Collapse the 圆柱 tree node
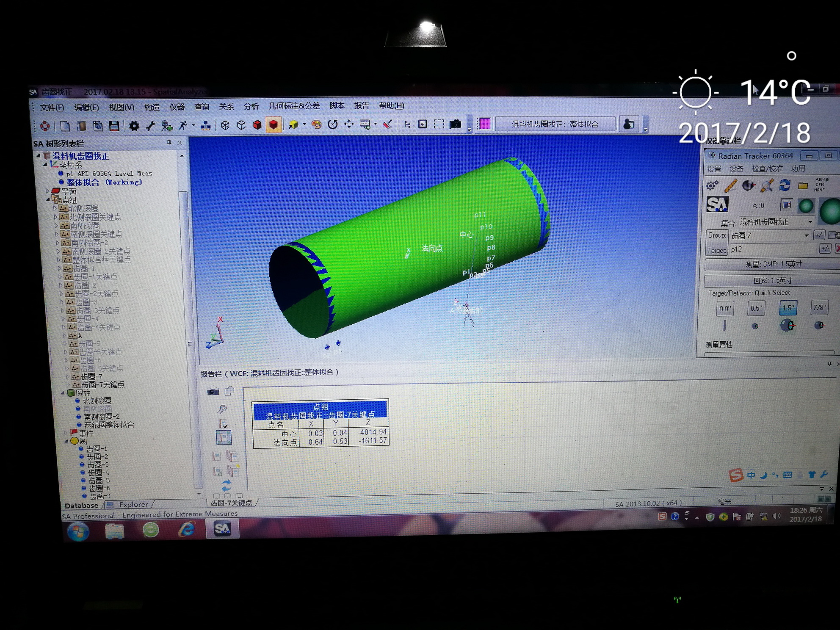The height and width of the screenshot is (630, 840). point(63,393)
